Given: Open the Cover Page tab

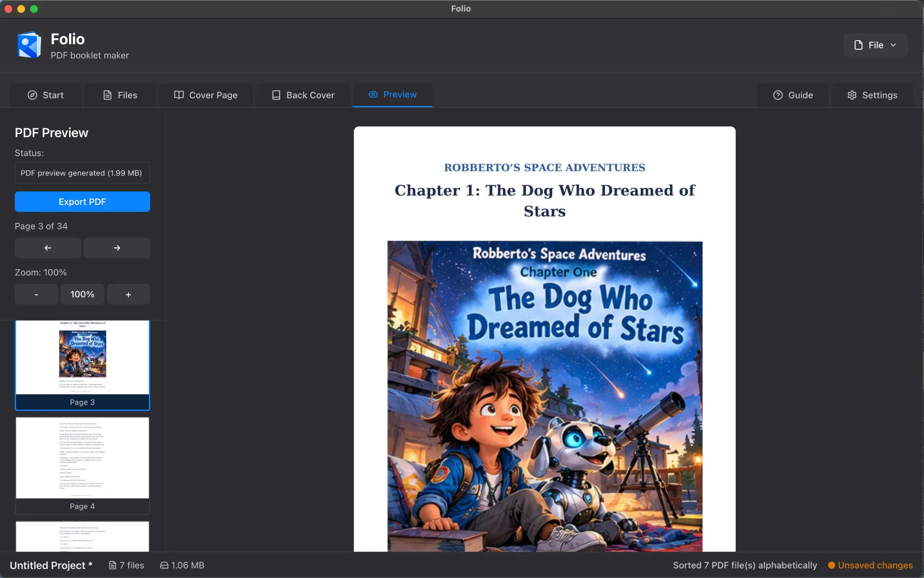Looking at the screenshot, I should coord(206,95).
